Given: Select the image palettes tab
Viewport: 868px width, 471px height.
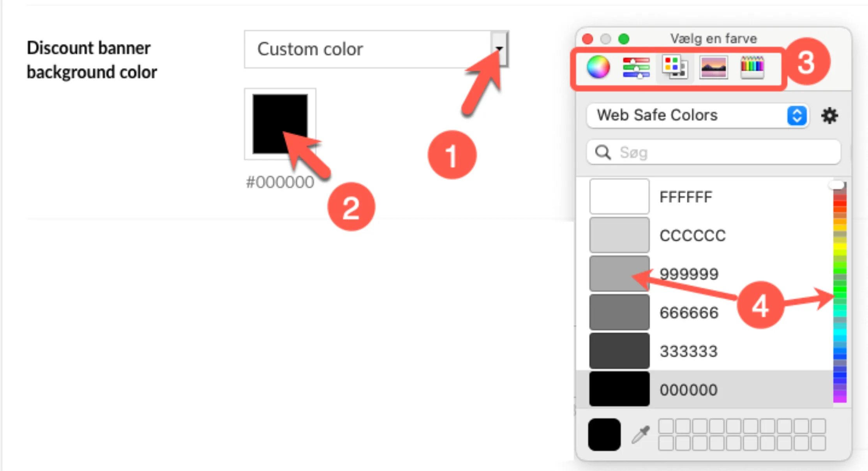Looking at the screenshot, I should click(713, 67).
